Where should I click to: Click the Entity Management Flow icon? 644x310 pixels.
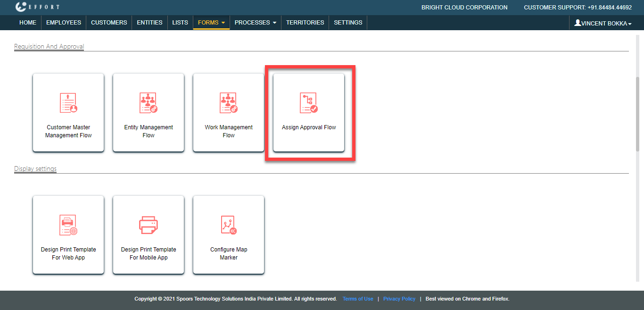149,103
